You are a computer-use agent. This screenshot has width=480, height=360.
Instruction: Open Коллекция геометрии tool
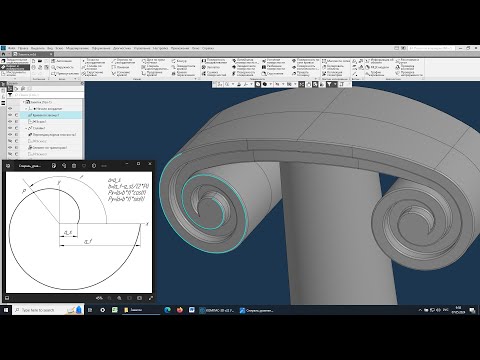point(332,74)
